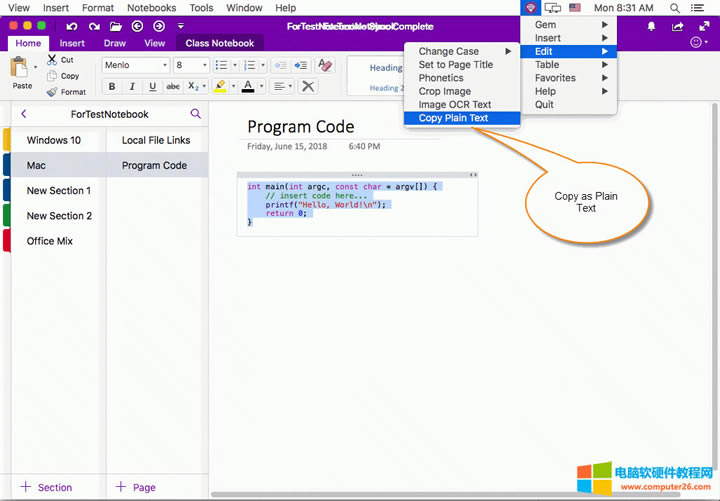The width and height of the screenshot is (720, 501).
Task: Click the add Page button
Action: (x=136, y=487)
